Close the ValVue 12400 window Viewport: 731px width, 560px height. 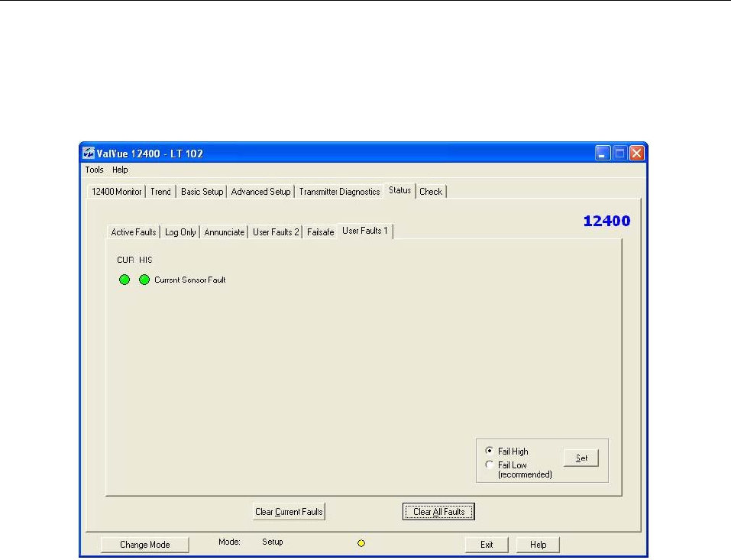637,153
